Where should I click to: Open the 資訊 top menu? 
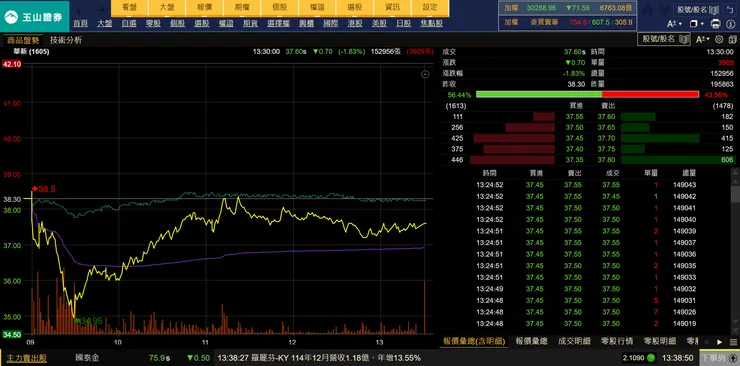coord(392,8)
